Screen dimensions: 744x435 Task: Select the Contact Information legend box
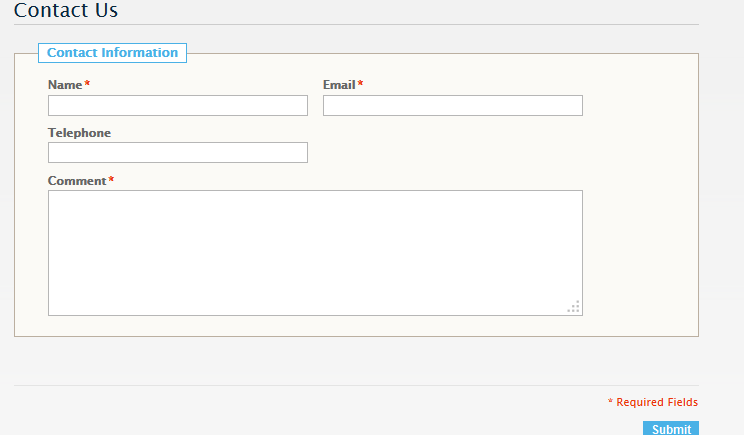(112, 53)
